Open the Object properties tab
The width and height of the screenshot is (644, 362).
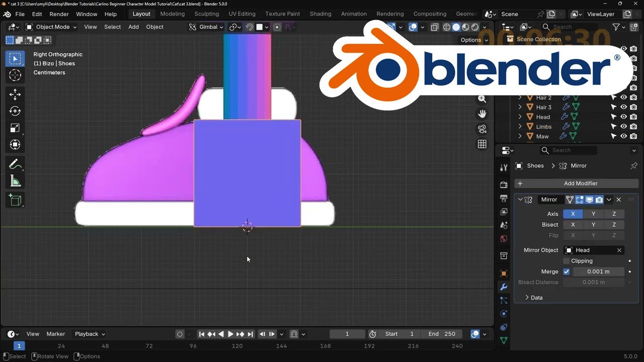pos(504,274)
